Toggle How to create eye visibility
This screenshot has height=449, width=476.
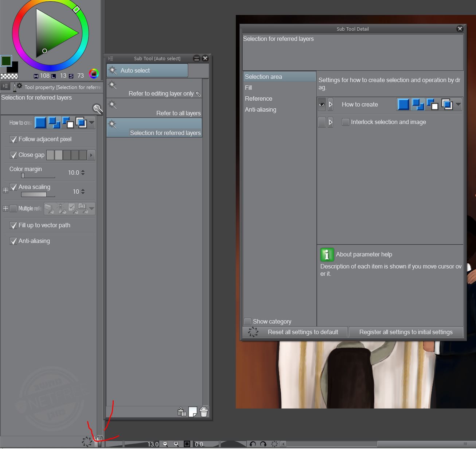pyautogui.click(x=322, y=104)
